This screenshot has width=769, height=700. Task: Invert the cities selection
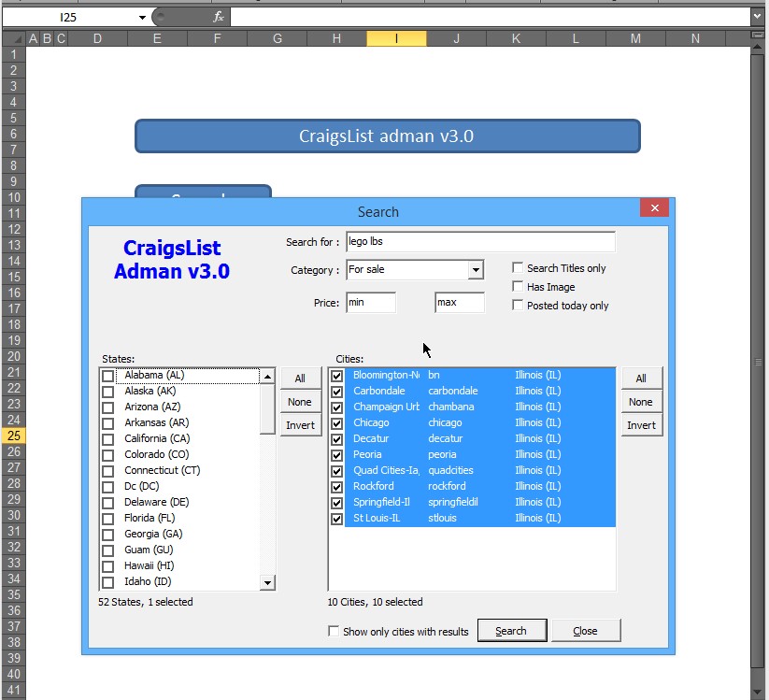pos(641,425)
